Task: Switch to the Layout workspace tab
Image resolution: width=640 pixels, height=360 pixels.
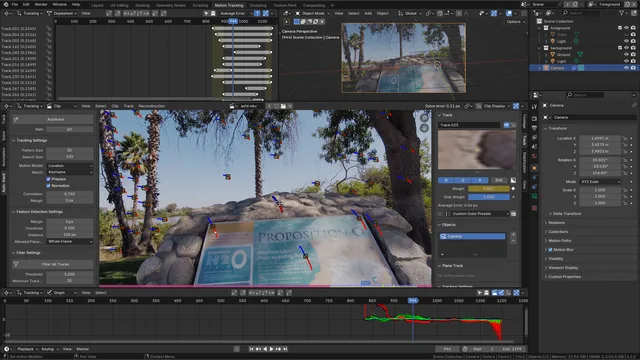Action: point(97,5)
